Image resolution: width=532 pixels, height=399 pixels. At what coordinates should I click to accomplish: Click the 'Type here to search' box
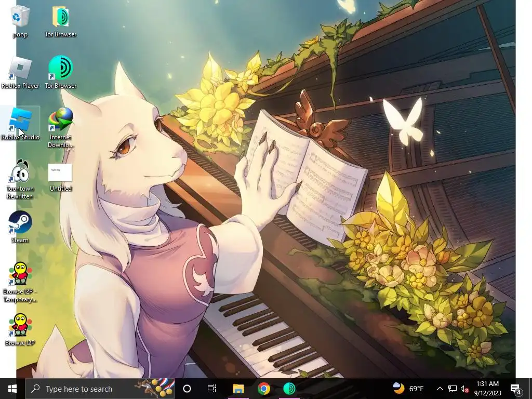[x=100, y=389]
